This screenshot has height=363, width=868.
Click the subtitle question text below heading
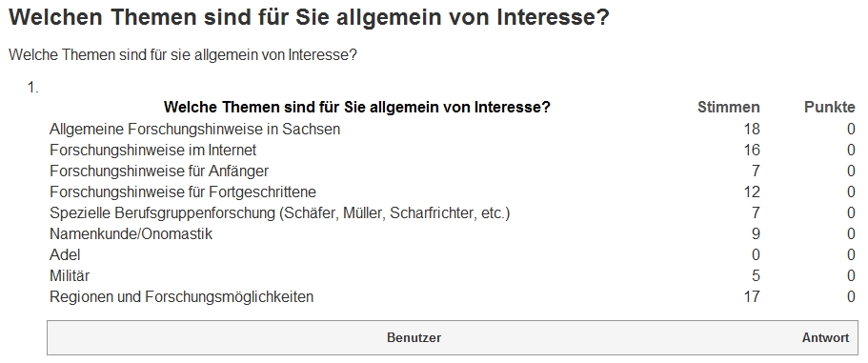[x=183, y=56]
